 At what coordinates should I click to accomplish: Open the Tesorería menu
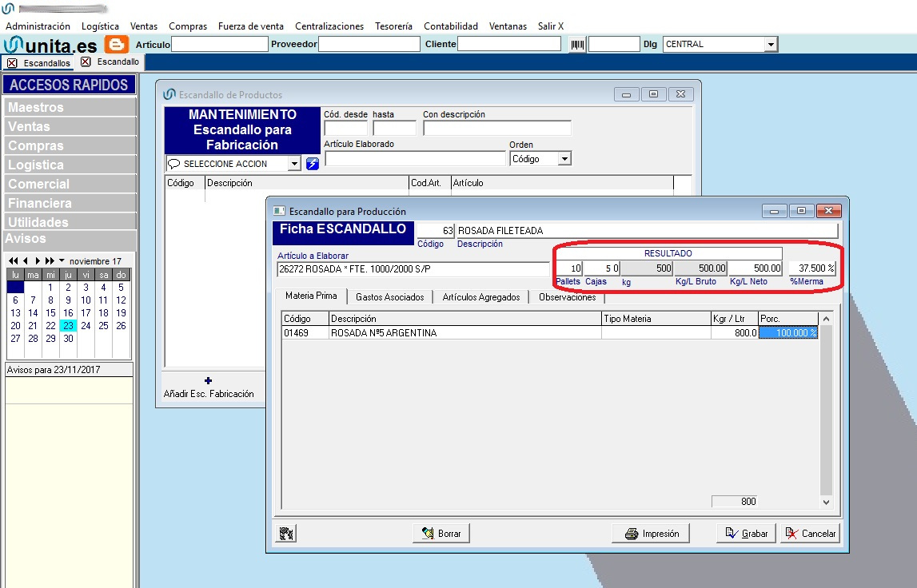tap(393, 26)
